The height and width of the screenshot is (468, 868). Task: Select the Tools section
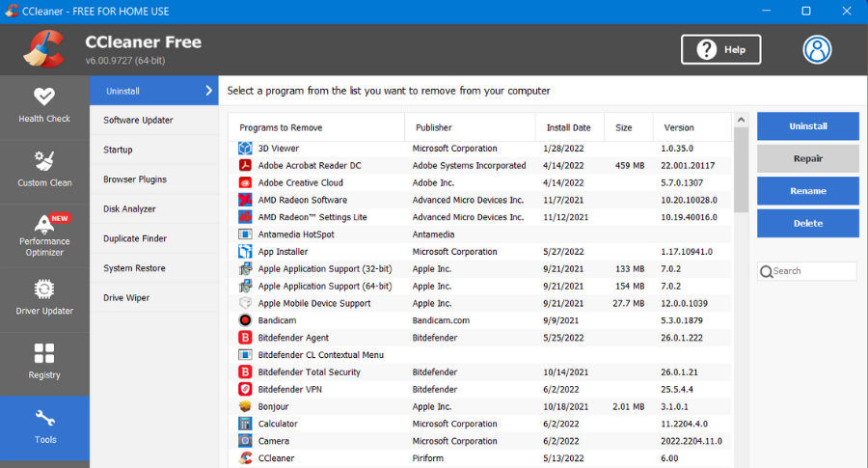coord(44,428)
